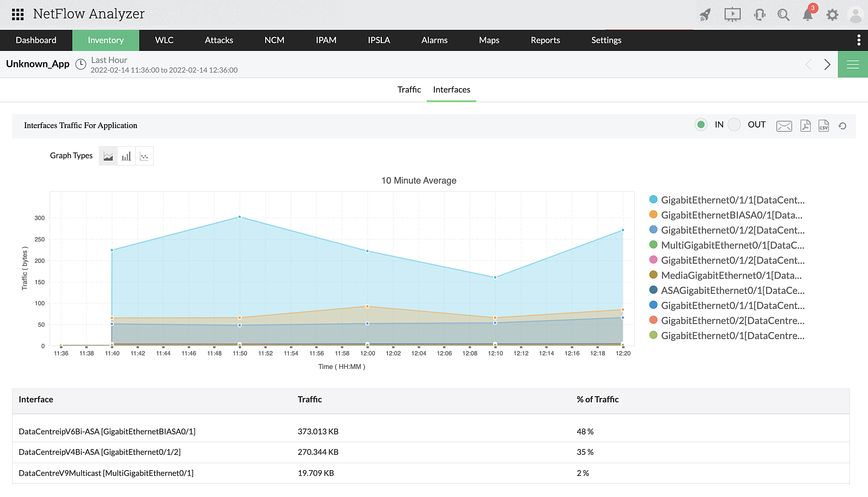Navigate forward using the right chevron arrow

827,64
